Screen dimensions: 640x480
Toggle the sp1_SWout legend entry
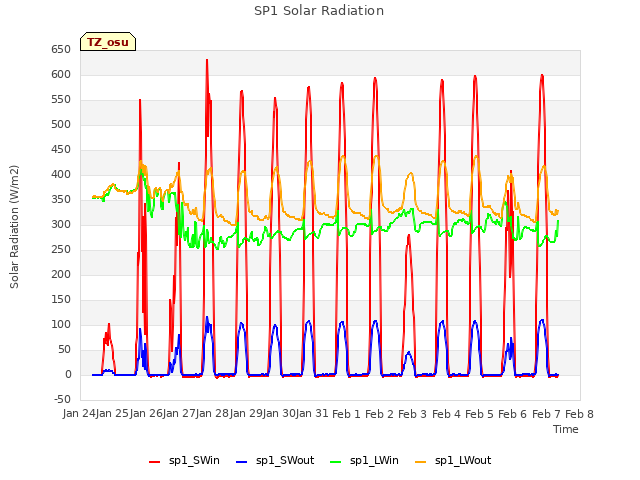(x=275, y=461)
